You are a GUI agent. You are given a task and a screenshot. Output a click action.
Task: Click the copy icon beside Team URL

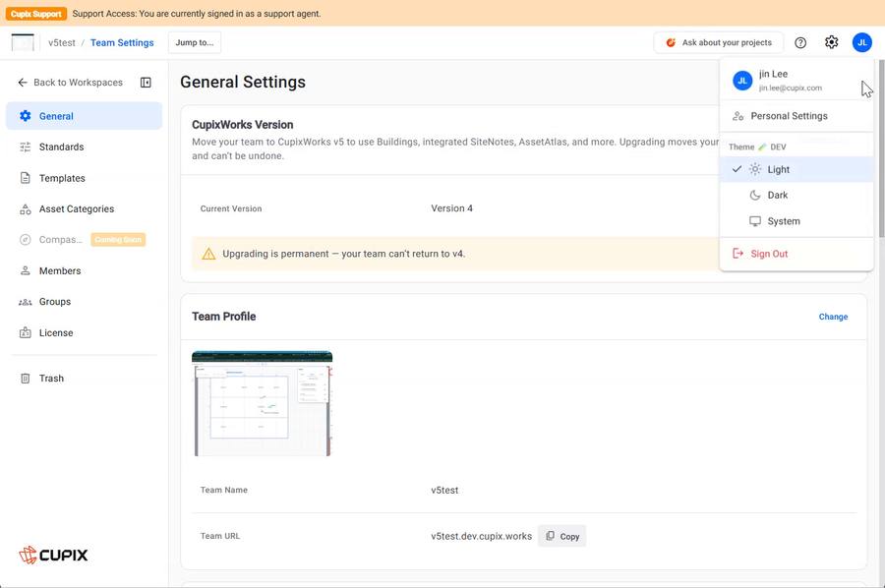coord(551,536)
